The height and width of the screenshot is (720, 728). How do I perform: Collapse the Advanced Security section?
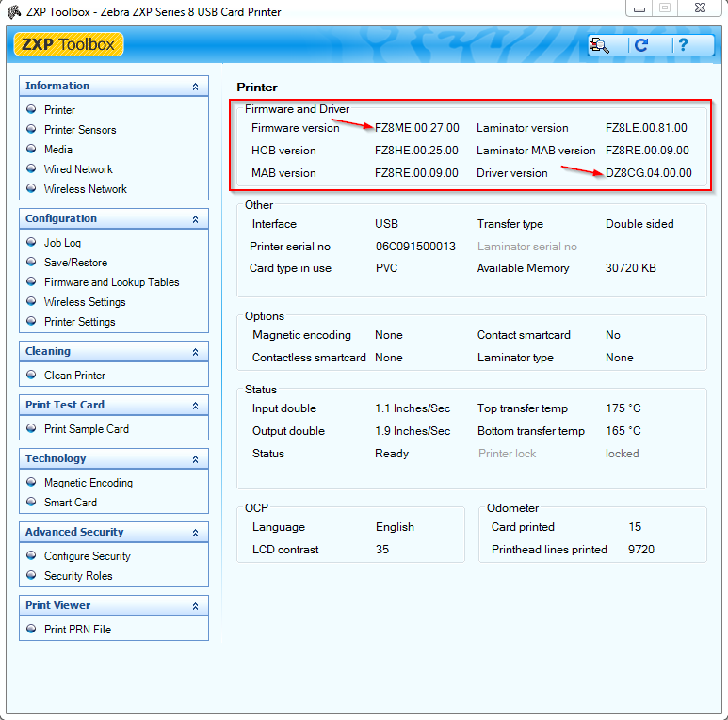[195, 533]
